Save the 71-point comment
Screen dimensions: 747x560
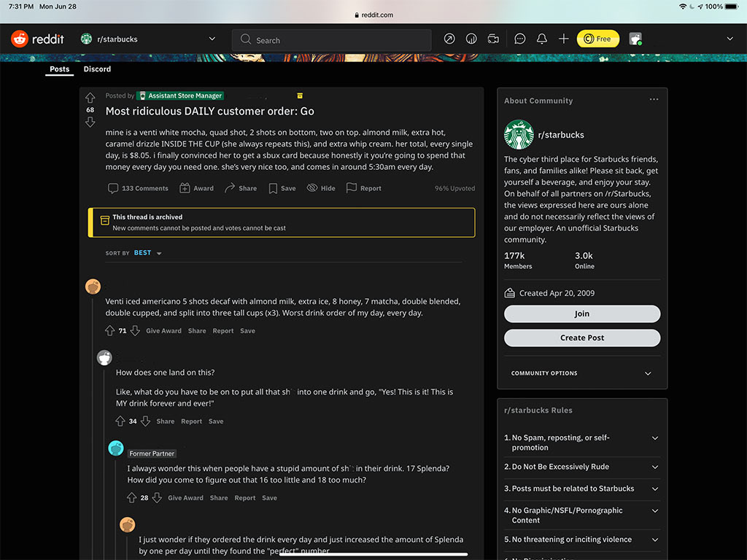tap(247, 331)
